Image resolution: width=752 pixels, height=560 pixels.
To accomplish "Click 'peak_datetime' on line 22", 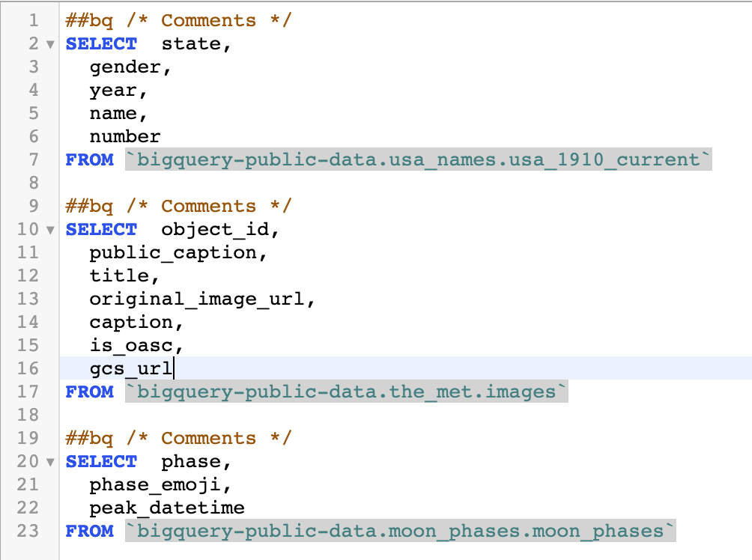I will point(167,508).
